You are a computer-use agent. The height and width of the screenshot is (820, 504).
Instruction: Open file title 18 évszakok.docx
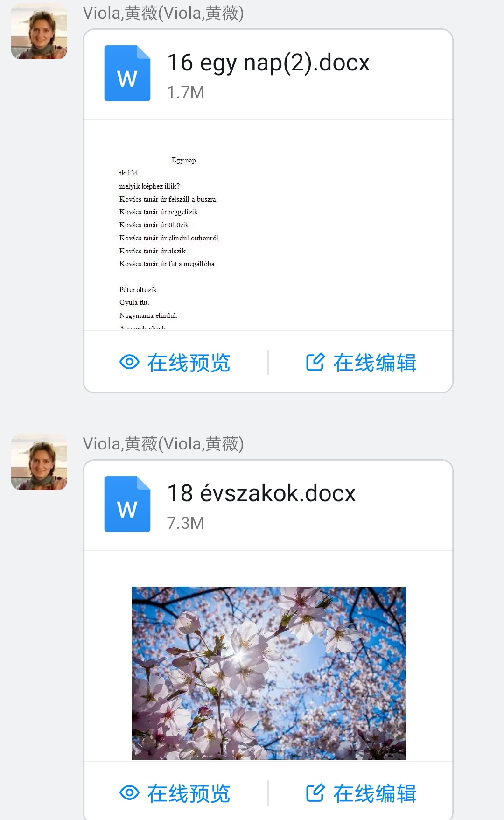[x=261, y=493]
